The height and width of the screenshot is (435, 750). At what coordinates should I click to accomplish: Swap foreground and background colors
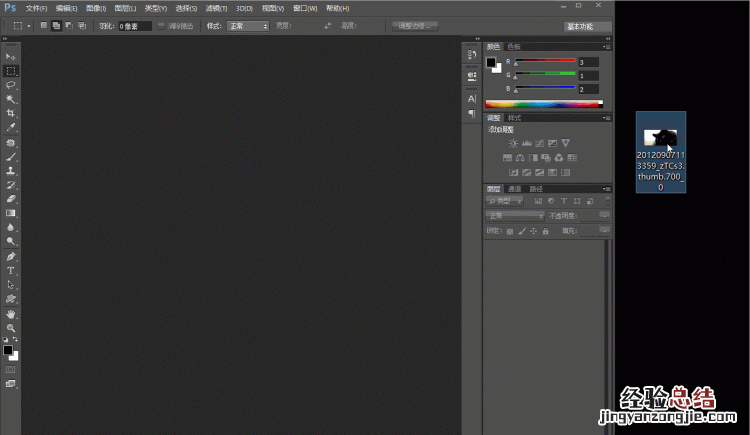17,341
